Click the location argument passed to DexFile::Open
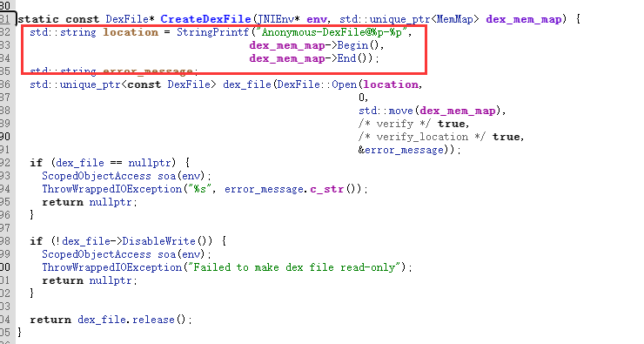Image resolution: width=644 pixels, height=344 pixels. point(391,85)
